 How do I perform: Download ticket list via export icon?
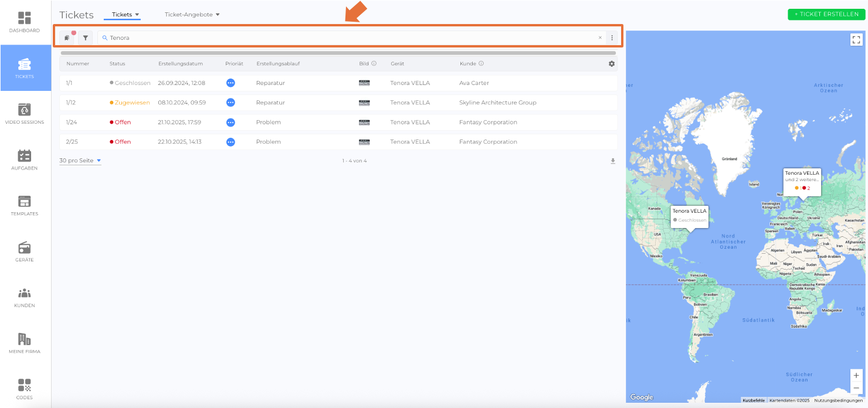coord(613,161)
